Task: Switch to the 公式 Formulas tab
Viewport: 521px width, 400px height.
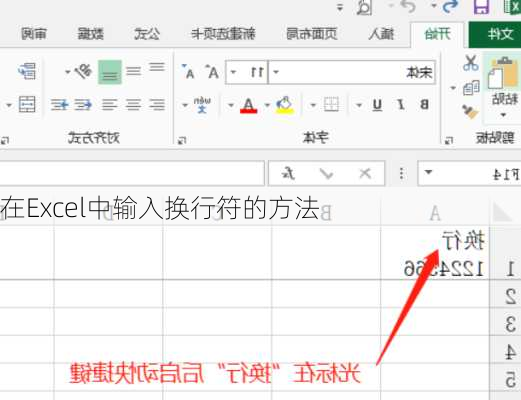Action: click(x=147, y=34)
